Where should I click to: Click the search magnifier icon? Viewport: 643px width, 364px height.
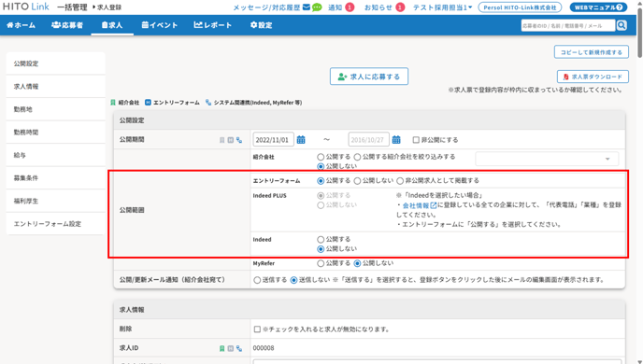tap(622, 25)
